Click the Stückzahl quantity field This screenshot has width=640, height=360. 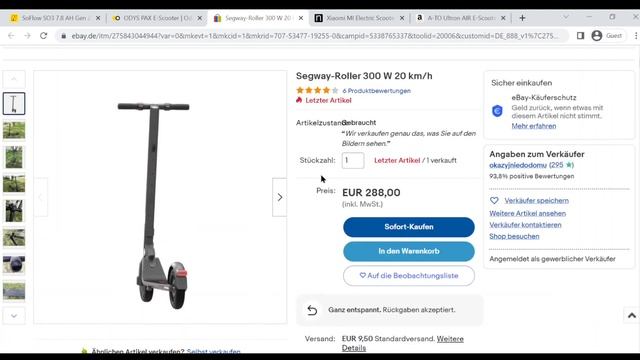pyautogui.click(x=353, y=160)
